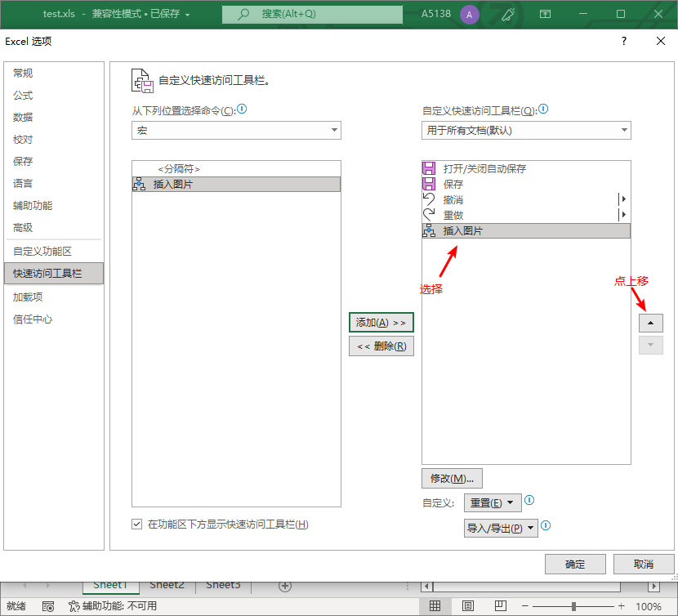Screen dimensions: 678x616
Task: Confirm settings with the 确定 button
Action: [575, 564]
